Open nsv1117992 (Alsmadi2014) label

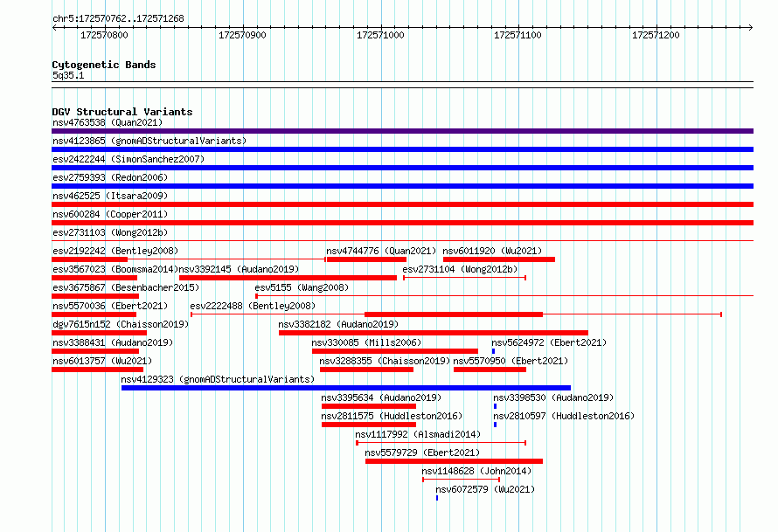(418, 434)
